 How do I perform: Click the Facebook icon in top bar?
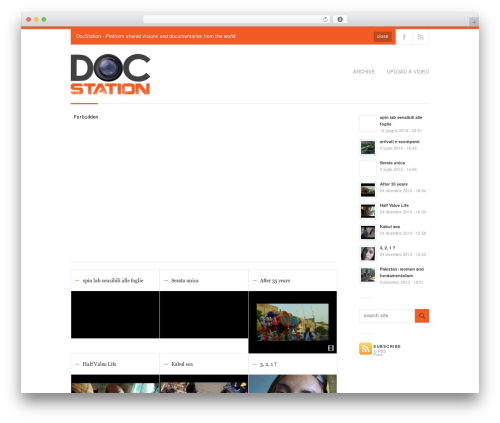pyautogui.click(x=404, y=37)
